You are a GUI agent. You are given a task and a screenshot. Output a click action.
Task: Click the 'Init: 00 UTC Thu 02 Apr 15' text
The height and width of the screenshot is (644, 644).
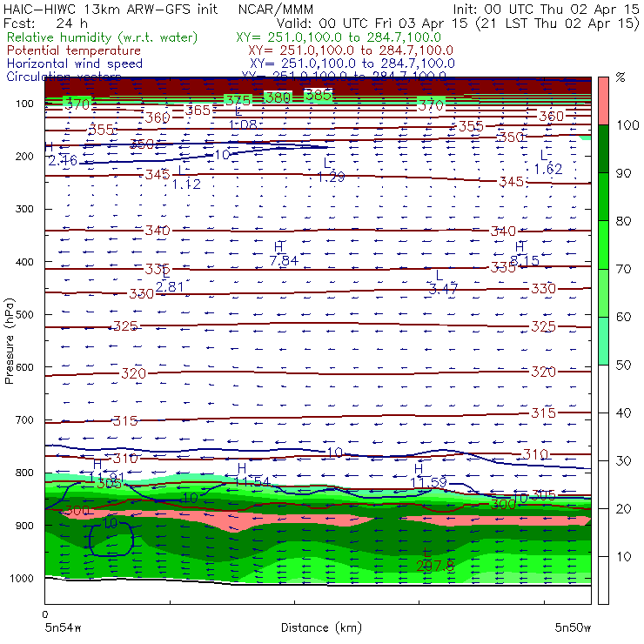point(546,9)
